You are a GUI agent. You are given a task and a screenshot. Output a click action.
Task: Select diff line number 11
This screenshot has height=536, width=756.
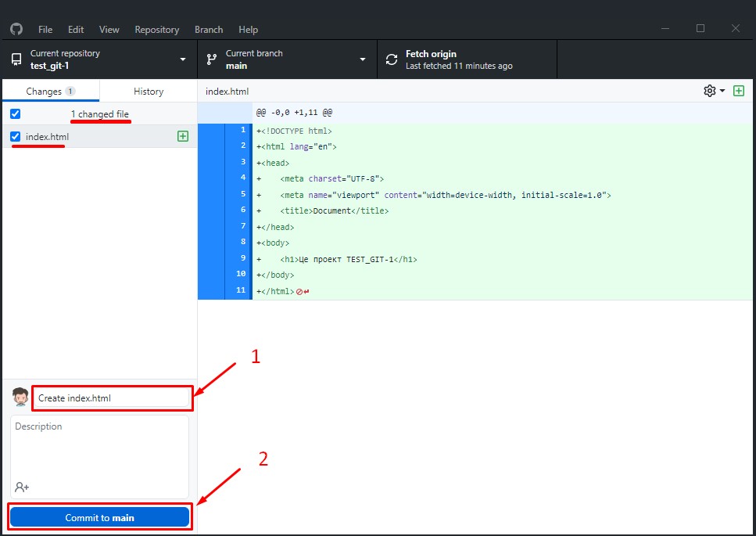click(x=242, y=290)
